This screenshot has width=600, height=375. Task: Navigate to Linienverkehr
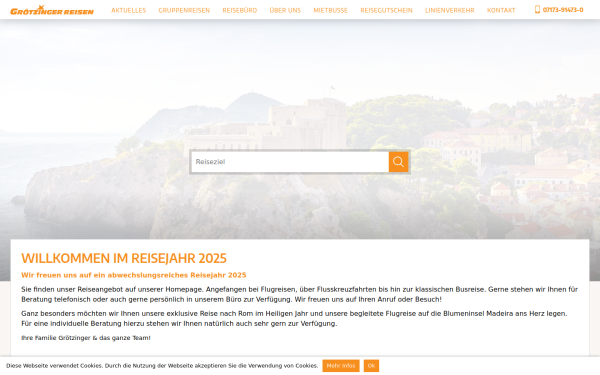point(450,10)
